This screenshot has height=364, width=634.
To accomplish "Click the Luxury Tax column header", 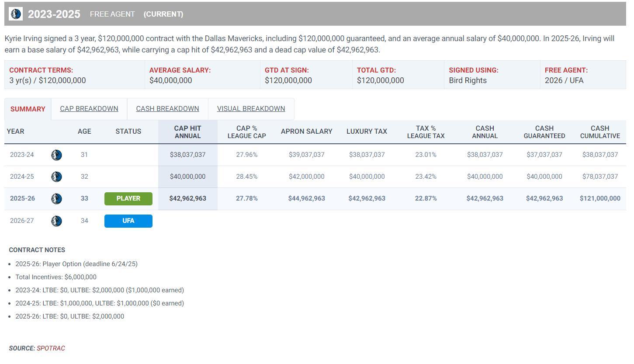I will click(x=367, y=132).
